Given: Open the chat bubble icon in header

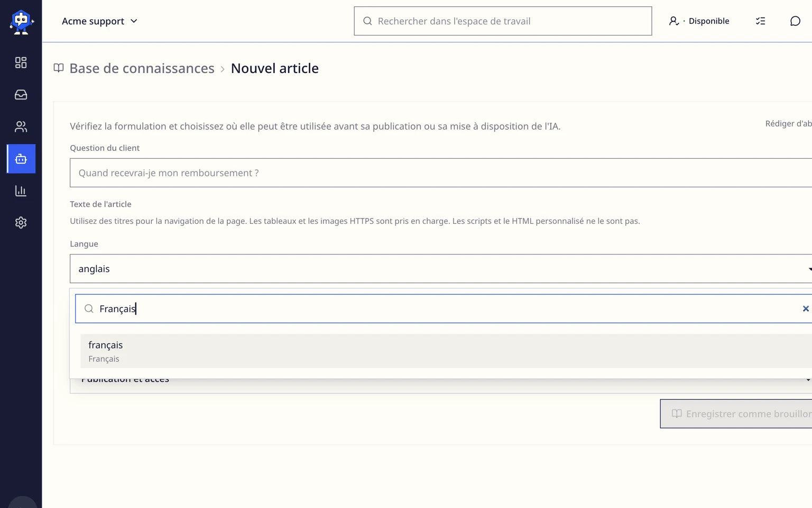Looking at the screenshot, I should coord(795,21).
